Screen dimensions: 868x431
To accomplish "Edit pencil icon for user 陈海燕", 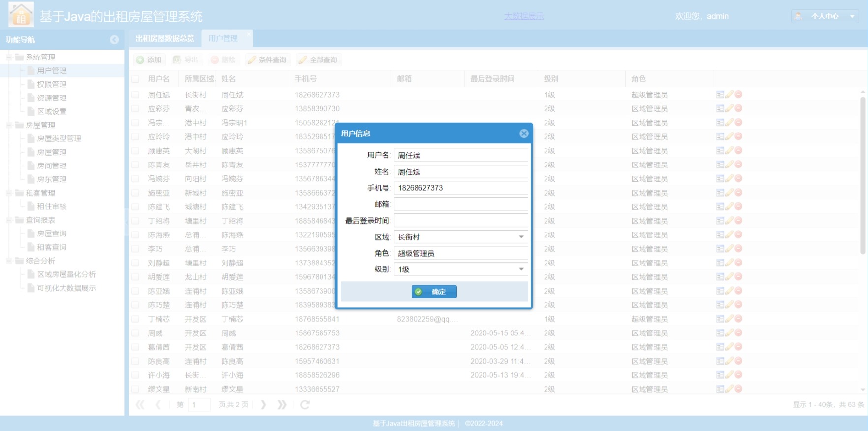I will [x=729, y=234].
